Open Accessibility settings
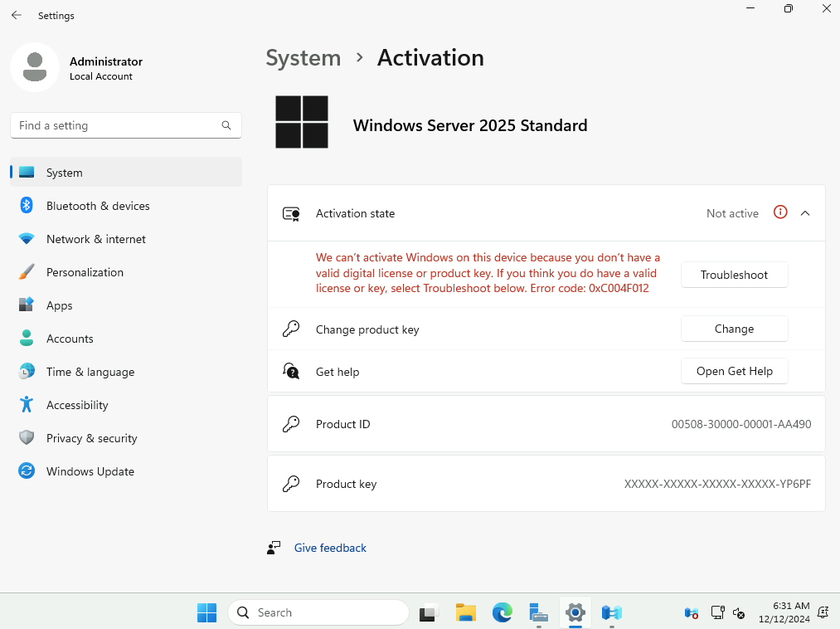Image resolution: width=840 pixels, height=629 pixels. pos(126,406)
